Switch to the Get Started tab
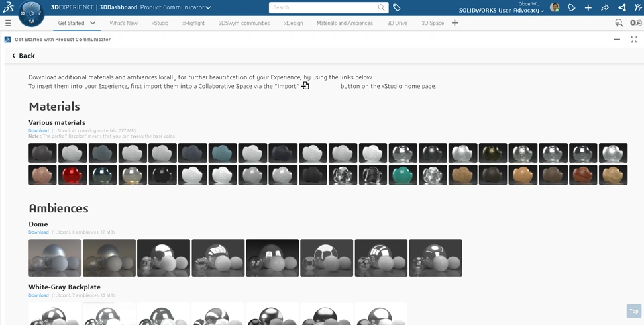Screen dimensions: 644x325 click(x=71, y=23)
